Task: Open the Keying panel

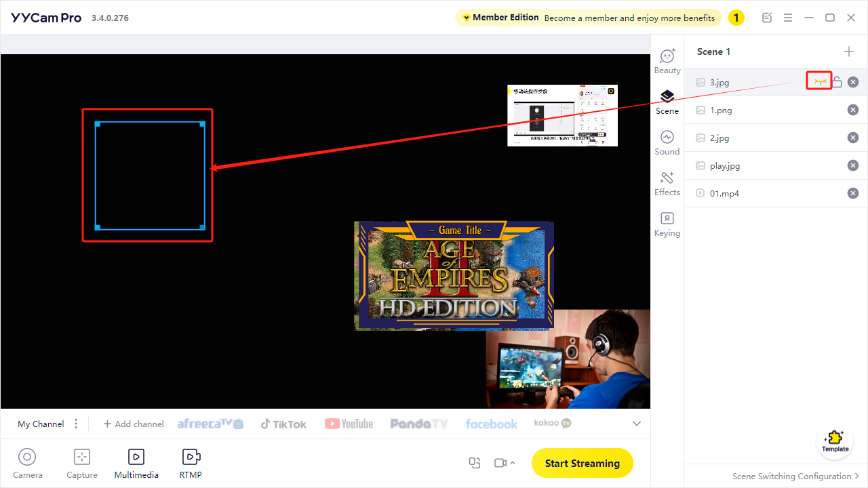Action: (667, 224)
